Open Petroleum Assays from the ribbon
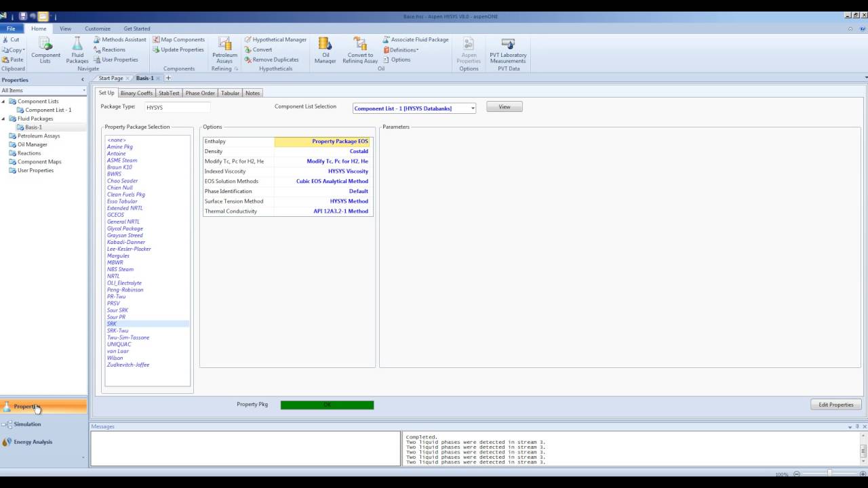The image size is (868, 488). [x=224, y=50]
